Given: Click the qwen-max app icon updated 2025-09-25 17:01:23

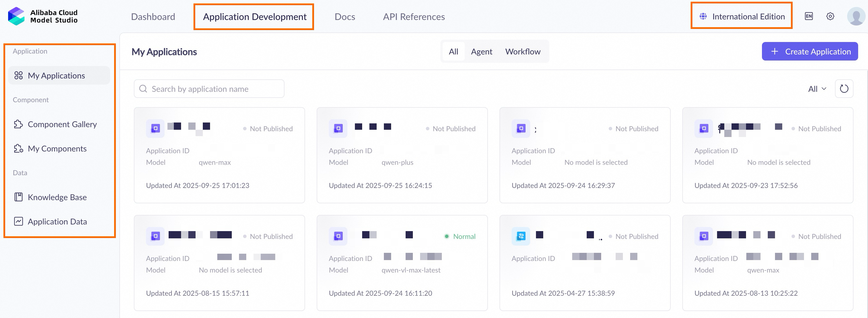Looking at the screenshot, I should click(155, 128).
